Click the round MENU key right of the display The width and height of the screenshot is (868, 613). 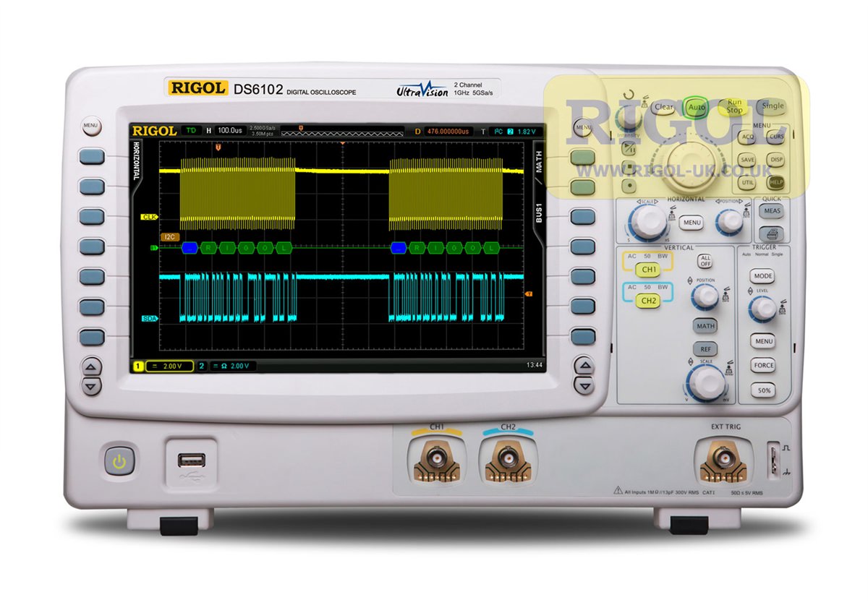583,127
